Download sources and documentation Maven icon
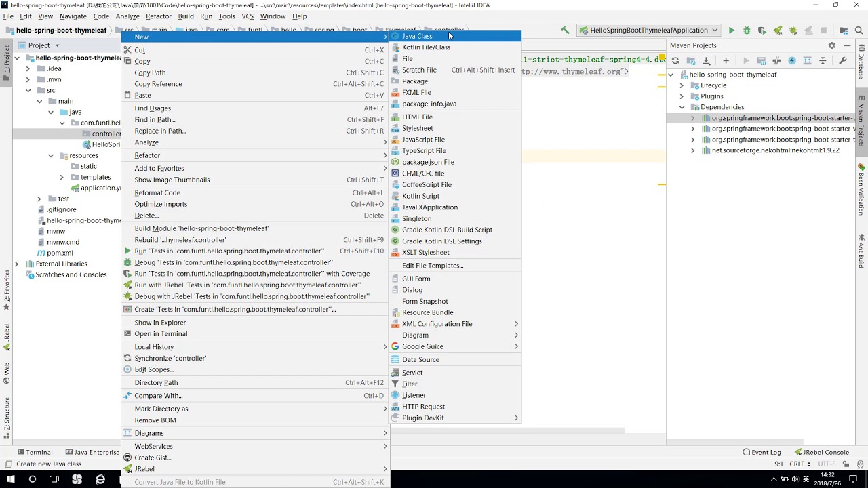Image resolution: width=868 pixels, height=488 pixels. pyautogui.click(x=707, y=60)
